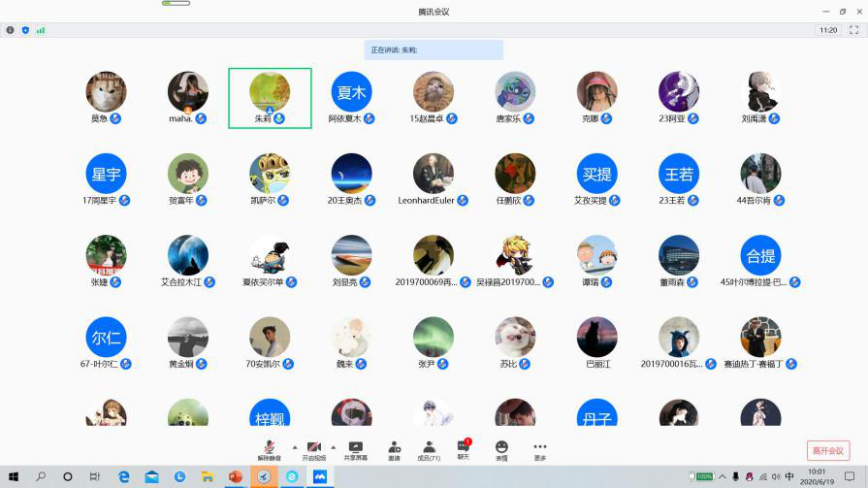Enter full screen mode via top-right icon
The image size is (868, 488).
pyautogui.click(x=853, y=30)
